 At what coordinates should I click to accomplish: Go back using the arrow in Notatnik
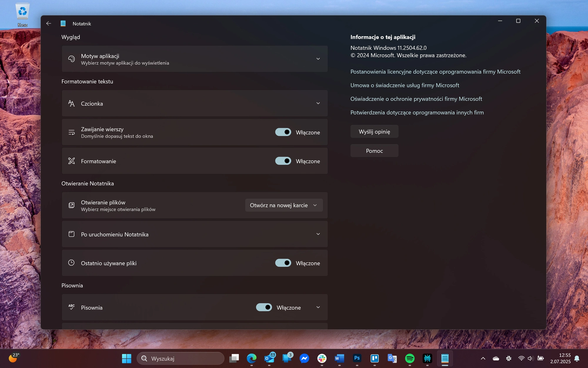click(x=49, y=24)
